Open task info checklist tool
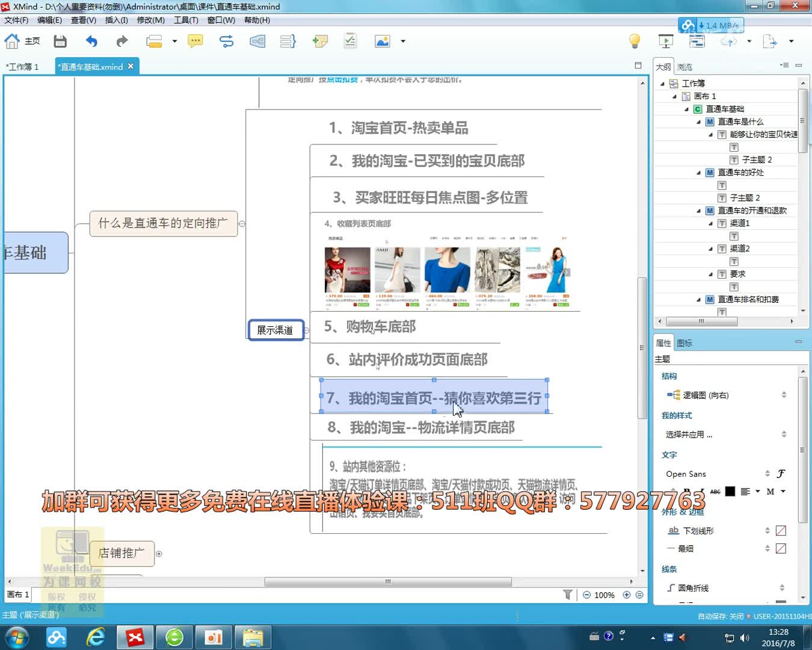The height and width of the screenshot is (650, 812). tap(350, 41)
